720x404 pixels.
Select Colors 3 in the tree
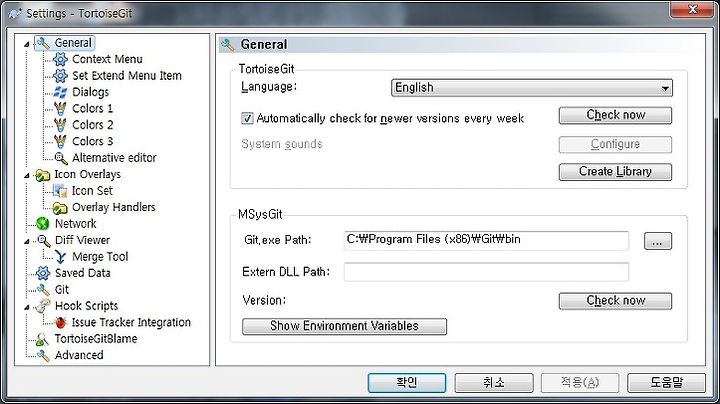tap(92, 141)
